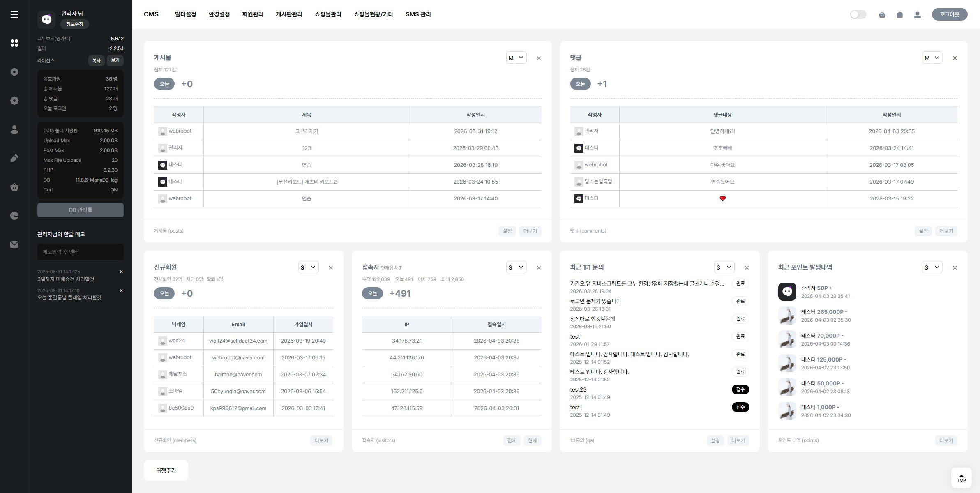Close the 게시물 widget
This screenshot has height=493, width=980.
coord(539,58)
